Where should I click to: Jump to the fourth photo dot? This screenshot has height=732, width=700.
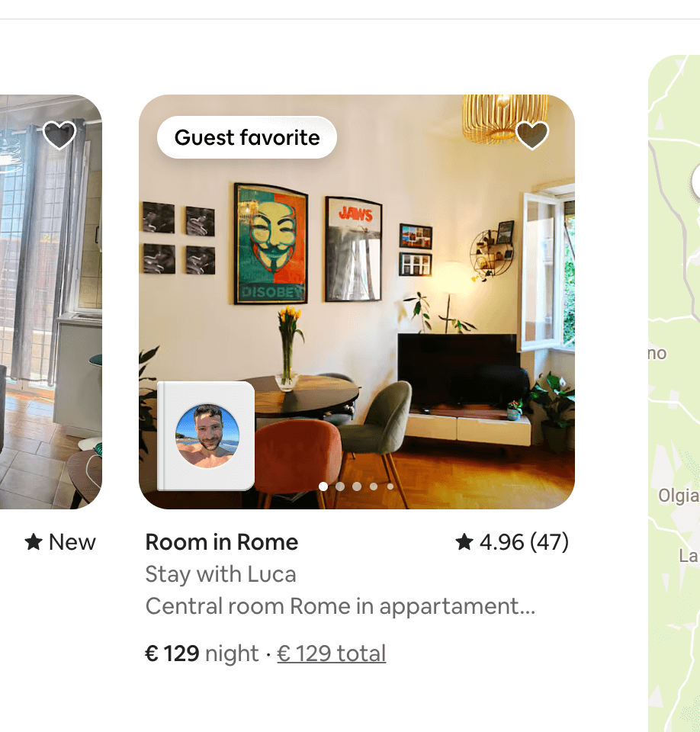tap(374, 486)
